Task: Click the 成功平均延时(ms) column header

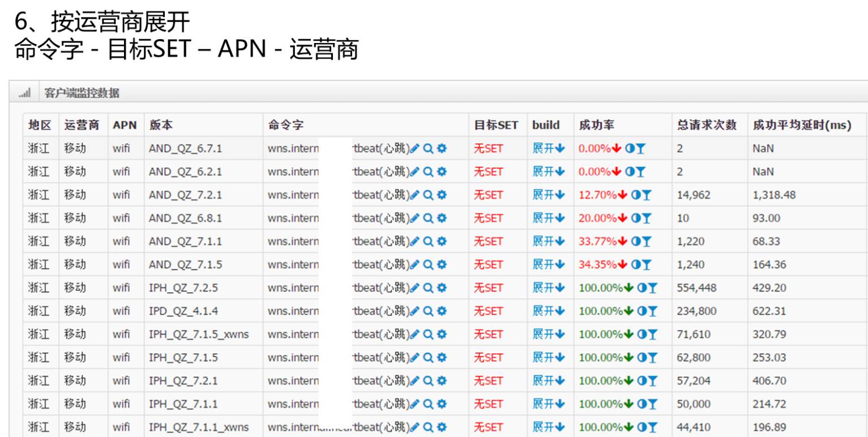Action: click(802, 125)
